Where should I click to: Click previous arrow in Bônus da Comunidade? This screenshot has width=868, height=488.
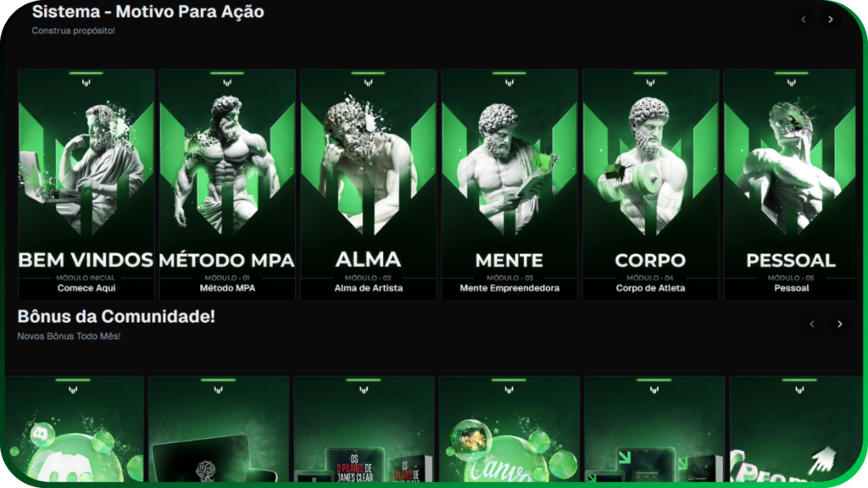tap(812, 324)
